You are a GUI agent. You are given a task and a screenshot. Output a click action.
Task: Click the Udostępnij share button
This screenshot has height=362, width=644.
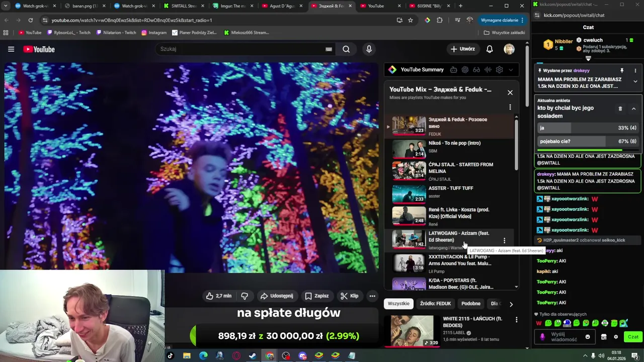tap(276, 296)
